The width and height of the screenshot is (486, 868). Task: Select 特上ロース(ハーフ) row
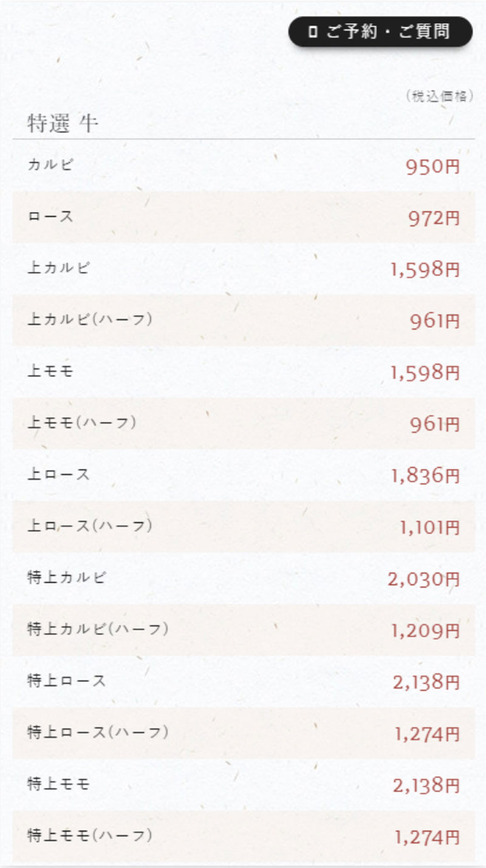[244, 733]
